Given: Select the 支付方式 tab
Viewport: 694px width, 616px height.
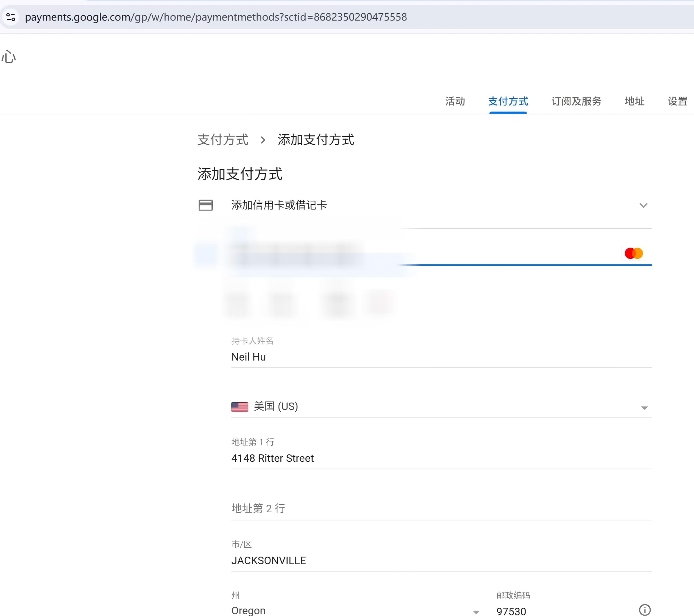Looking at the screenshot, I should tap(508, 101).
